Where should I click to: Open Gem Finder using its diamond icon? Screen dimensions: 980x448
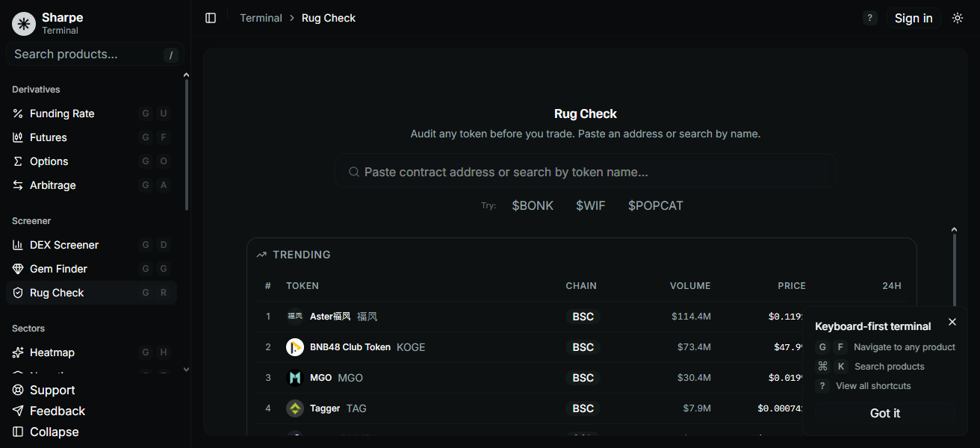[18, 268]
